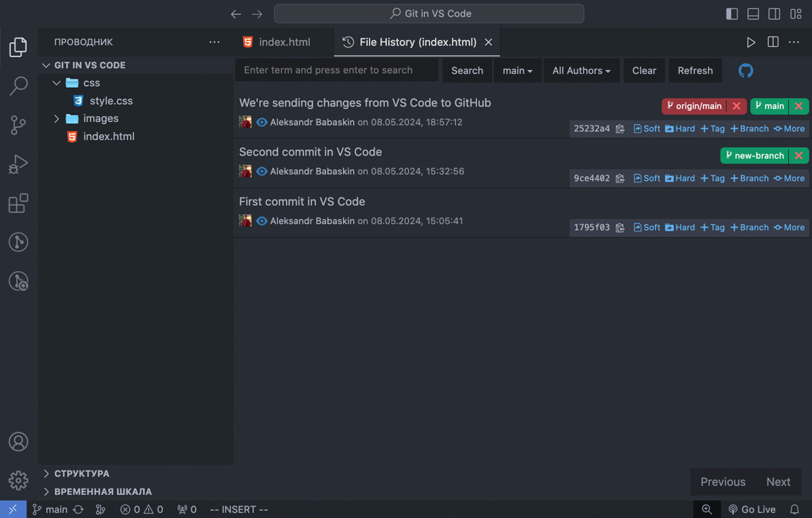Open Source Control view in activity bar

18,125
